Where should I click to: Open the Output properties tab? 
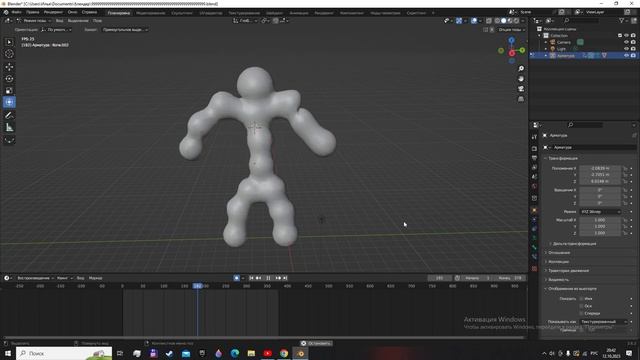point(534,158)
